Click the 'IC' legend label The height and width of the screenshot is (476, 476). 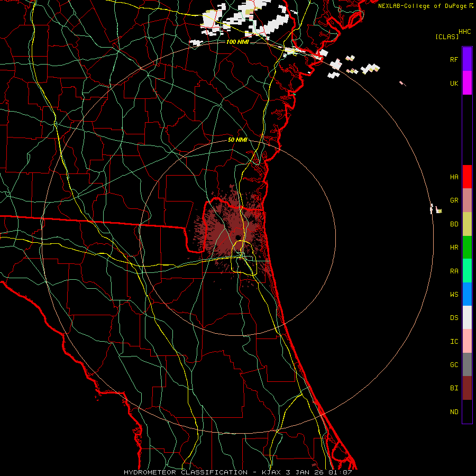[x=454, y=342]
